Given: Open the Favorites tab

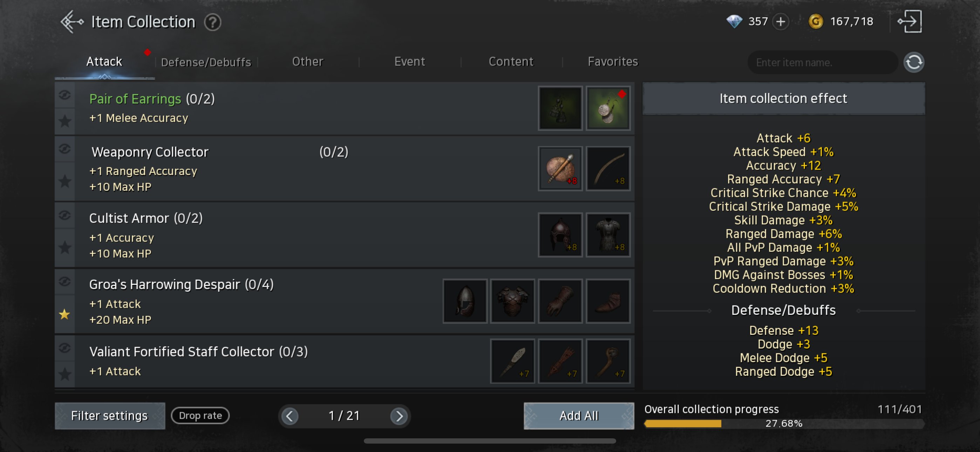Looking at the screenshot, I should 613,62.
